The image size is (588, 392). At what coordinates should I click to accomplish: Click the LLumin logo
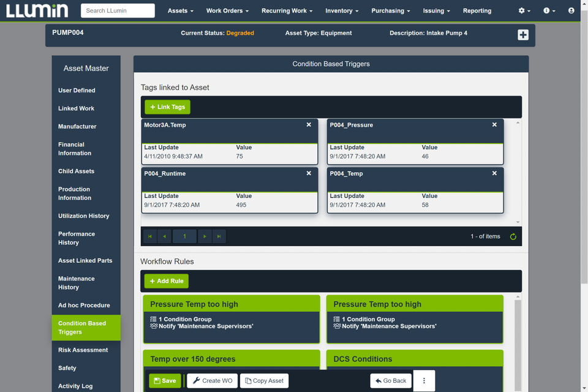point(37,11)
